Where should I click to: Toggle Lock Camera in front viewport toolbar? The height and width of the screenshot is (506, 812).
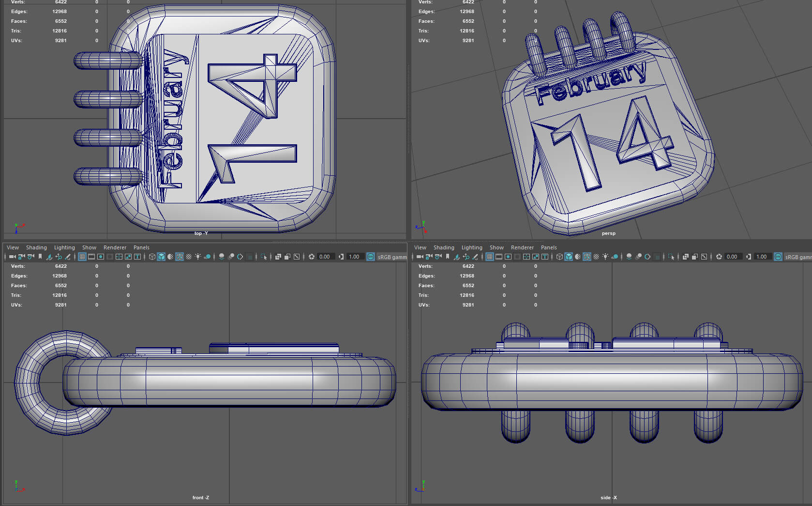pyautogui.click(x=21, y=257)
